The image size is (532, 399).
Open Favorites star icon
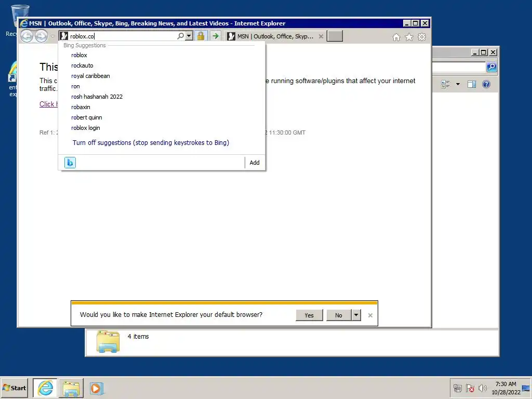click(x=409, y=37)
